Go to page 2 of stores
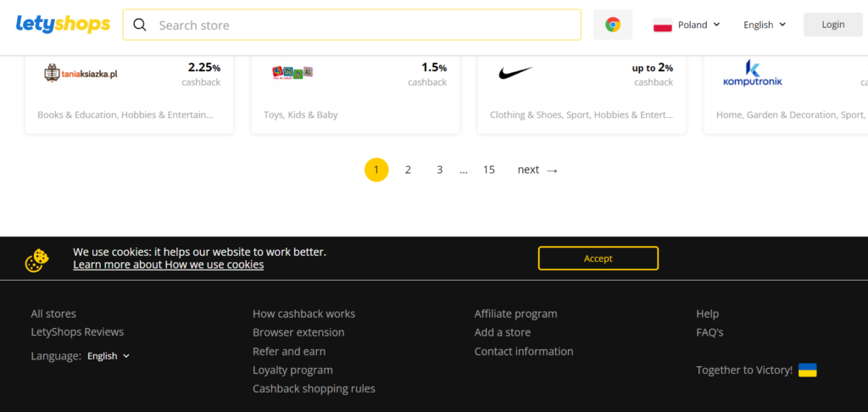Image resolution: width=868 pixels, height=412 pixels. [408, 170]
